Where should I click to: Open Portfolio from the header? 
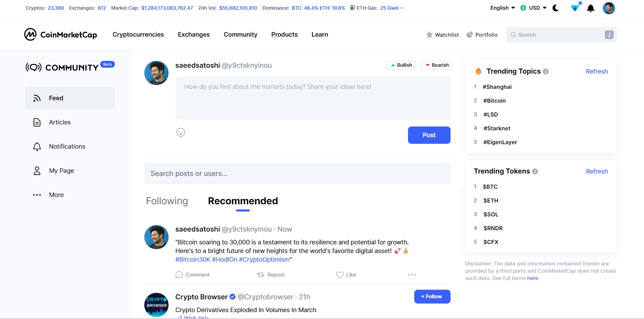tap(482, 35)
